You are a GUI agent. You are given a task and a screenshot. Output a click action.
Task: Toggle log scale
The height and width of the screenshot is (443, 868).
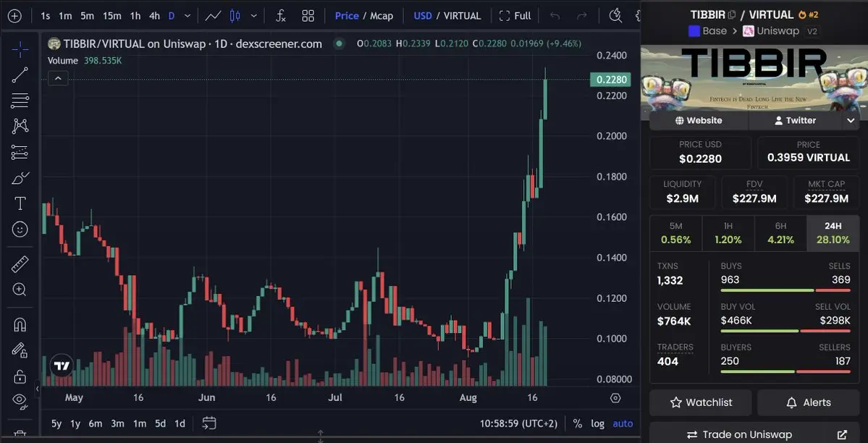coord(597,423)
